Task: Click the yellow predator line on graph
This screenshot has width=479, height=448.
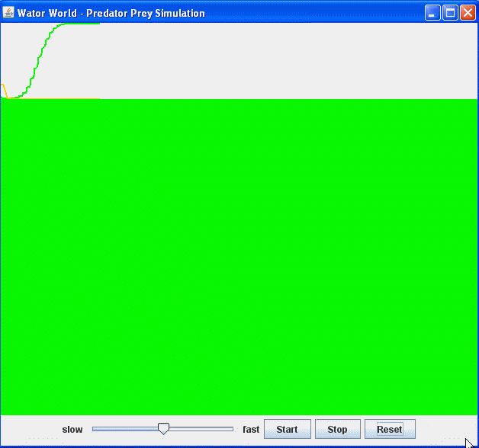Action: coord(4,91)
